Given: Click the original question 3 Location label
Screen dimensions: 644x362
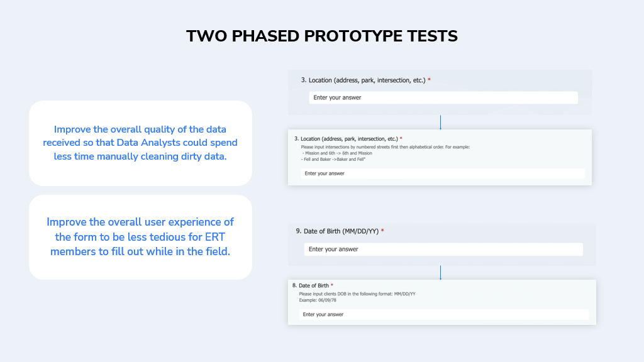Looking at the screenshot, I should (x=363, y=80).
